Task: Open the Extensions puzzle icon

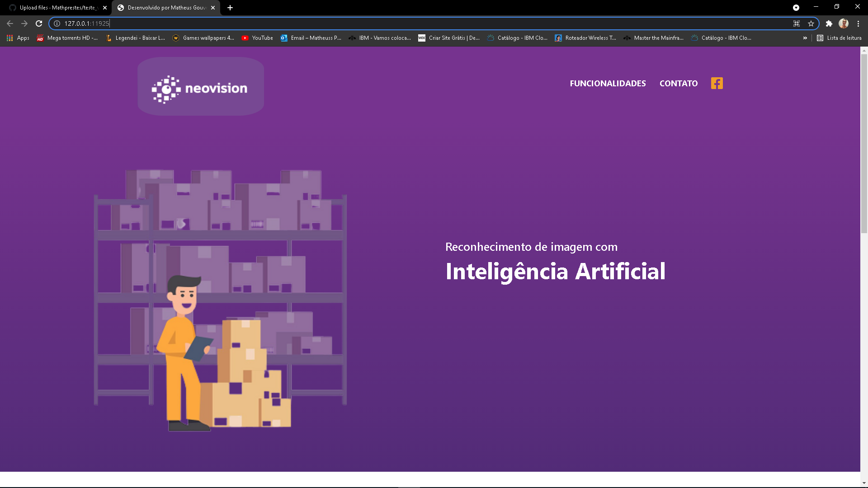Action: (x=829, y=23)
